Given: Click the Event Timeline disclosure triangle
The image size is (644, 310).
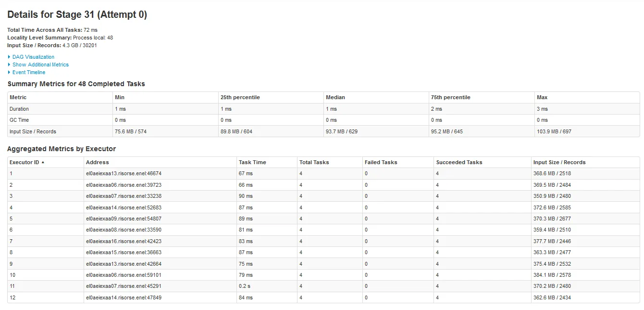Looking at the screenshot, I should (x=9, y=72).
